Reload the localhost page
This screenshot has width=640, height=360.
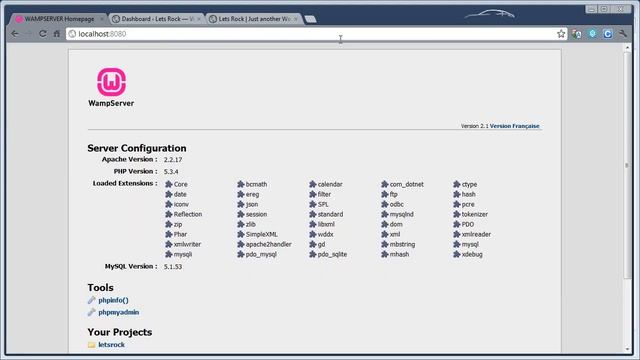42,34
